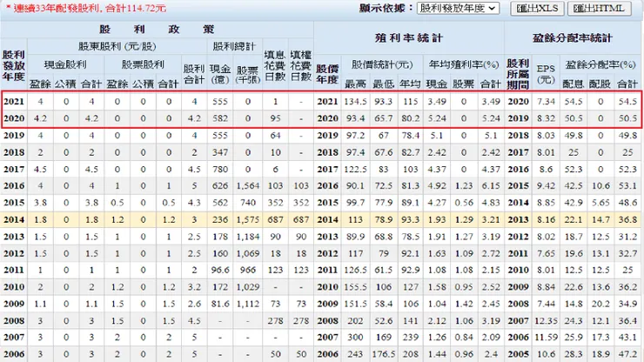Click the 盈餘分配率統計 section header

573,38
